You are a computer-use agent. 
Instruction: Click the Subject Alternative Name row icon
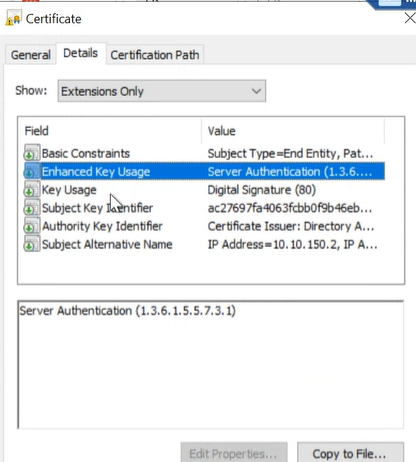[32, 244]
